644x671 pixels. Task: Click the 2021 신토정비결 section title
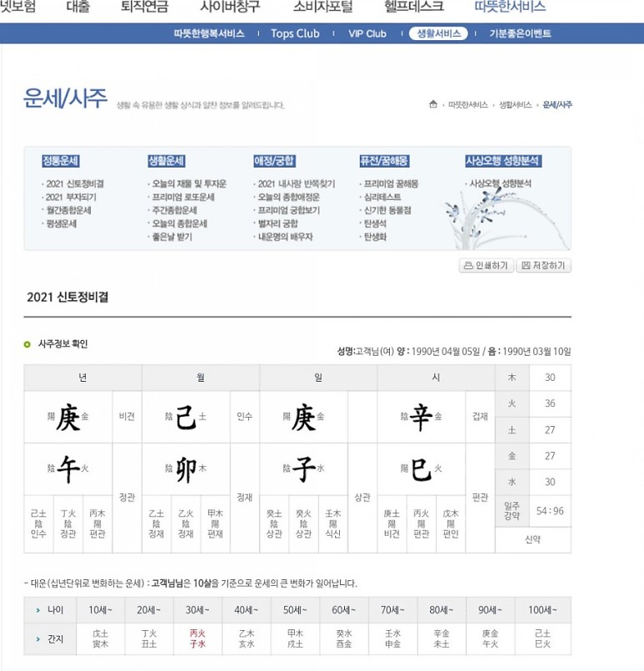67,298
